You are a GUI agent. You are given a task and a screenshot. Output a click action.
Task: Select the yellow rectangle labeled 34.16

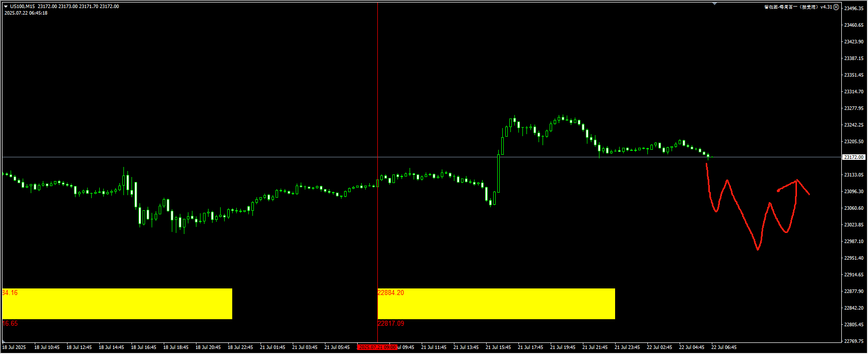[x=117, y=304]
